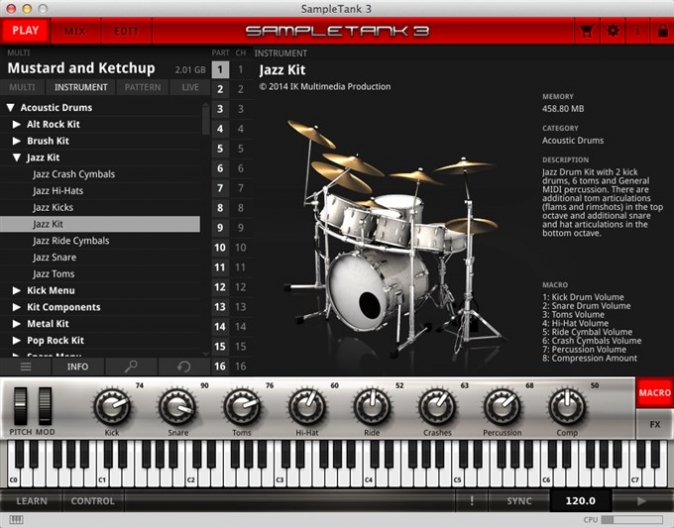The width and height of the screenshot is (674, 528).
Task: Click the info 'i' icon in top bar
Action: point(637,31)
